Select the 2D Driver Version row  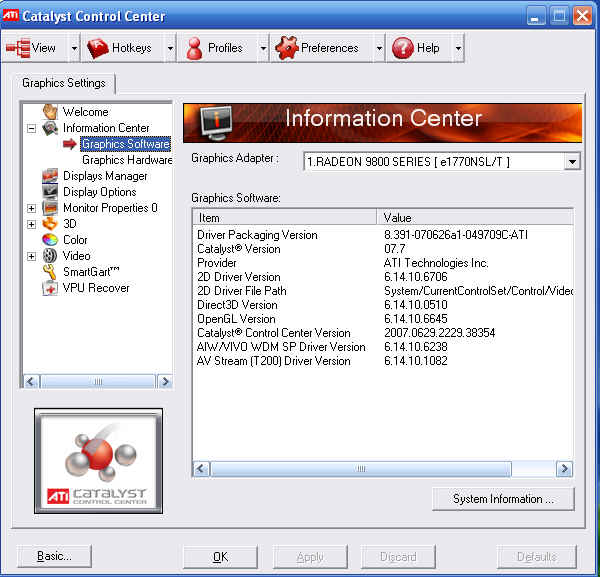[x=383, y=277]
